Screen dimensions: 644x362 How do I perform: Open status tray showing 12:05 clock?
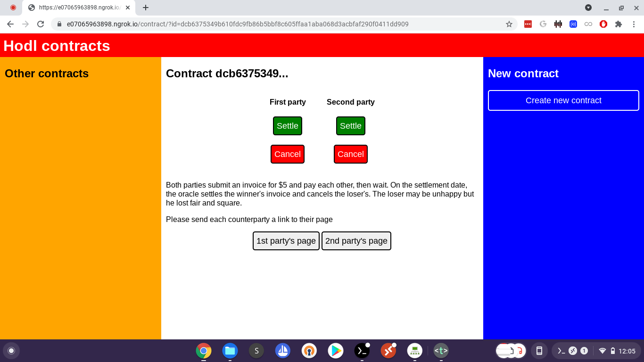click(x=617, y=351)
